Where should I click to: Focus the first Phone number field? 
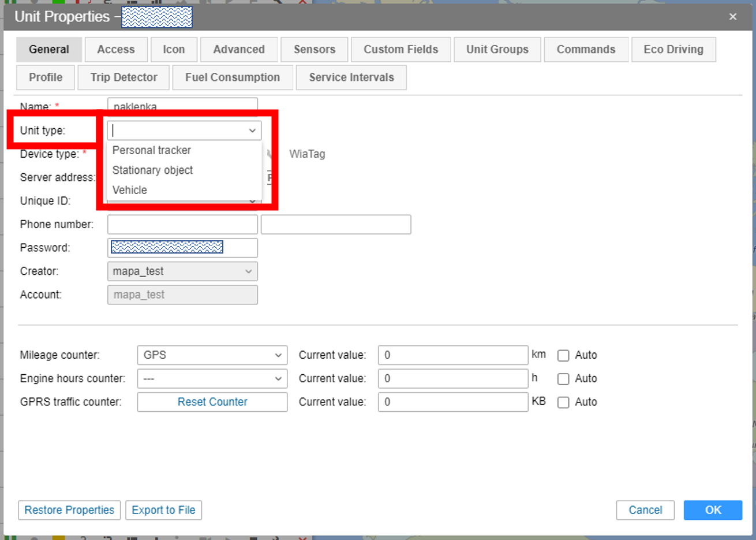tap(182, 225)
